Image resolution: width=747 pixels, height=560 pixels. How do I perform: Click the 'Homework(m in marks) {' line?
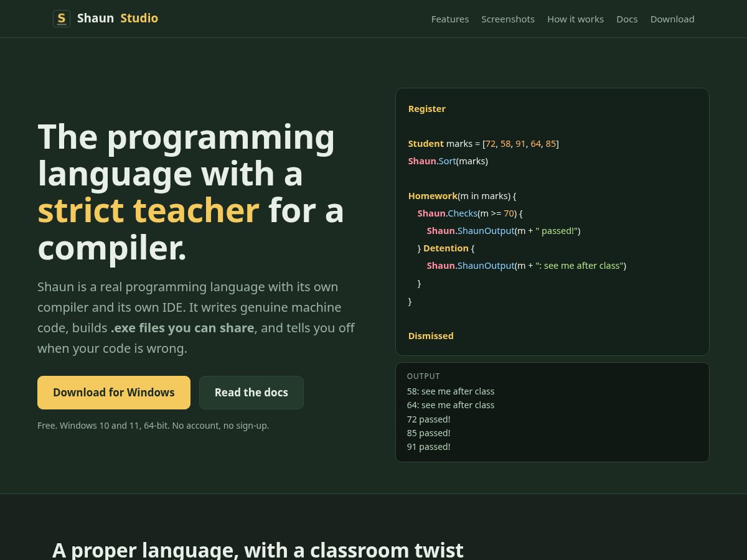point(462,196)
